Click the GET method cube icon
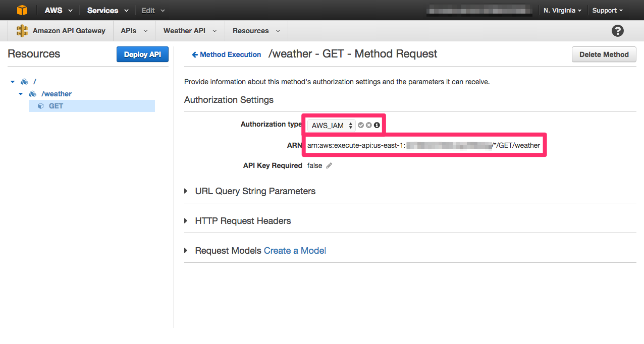This screenshot has width=644, height=344. (x=40, y=106)
